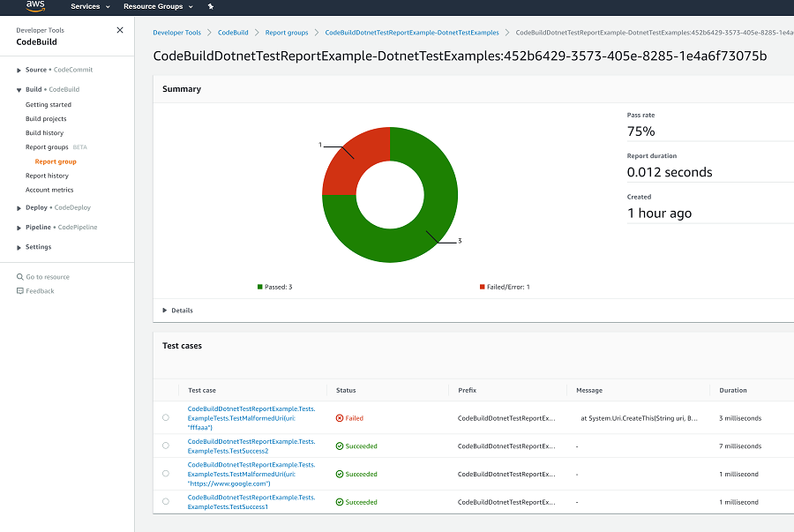
Task: Click the Passed green legend swatch
Action: coord(259,287)
